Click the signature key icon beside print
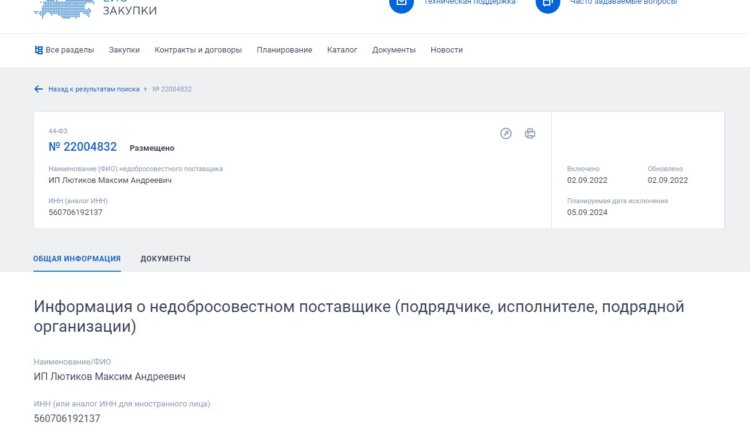 tap(506, 134)
